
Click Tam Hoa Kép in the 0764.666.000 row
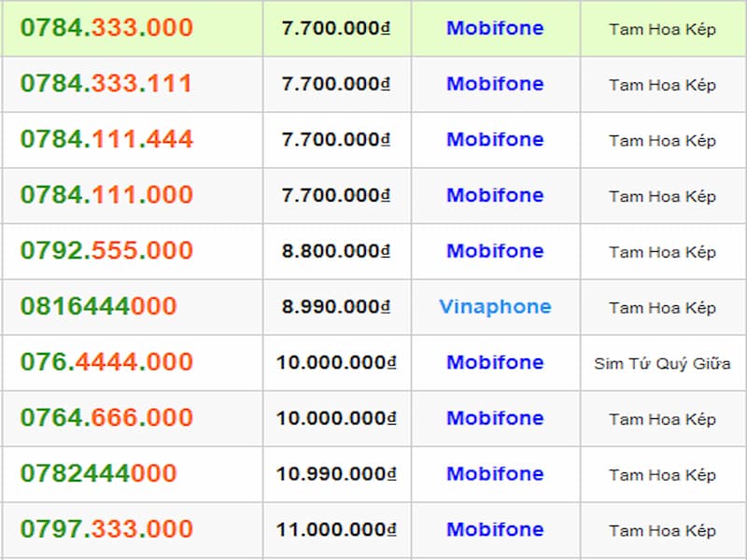coord(662,419)
